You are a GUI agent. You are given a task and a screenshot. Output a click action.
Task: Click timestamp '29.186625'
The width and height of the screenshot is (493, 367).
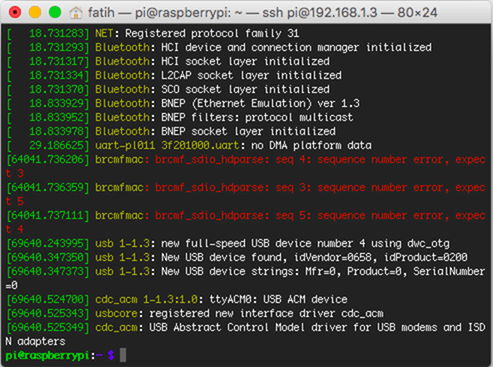[x=56, y=145]
